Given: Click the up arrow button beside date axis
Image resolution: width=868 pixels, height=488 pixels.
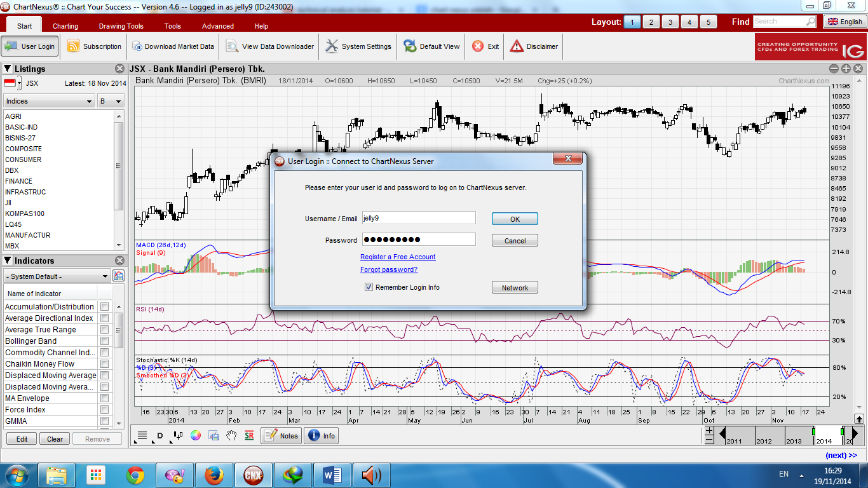Looking at the screenshot, I should coord(858,419).
